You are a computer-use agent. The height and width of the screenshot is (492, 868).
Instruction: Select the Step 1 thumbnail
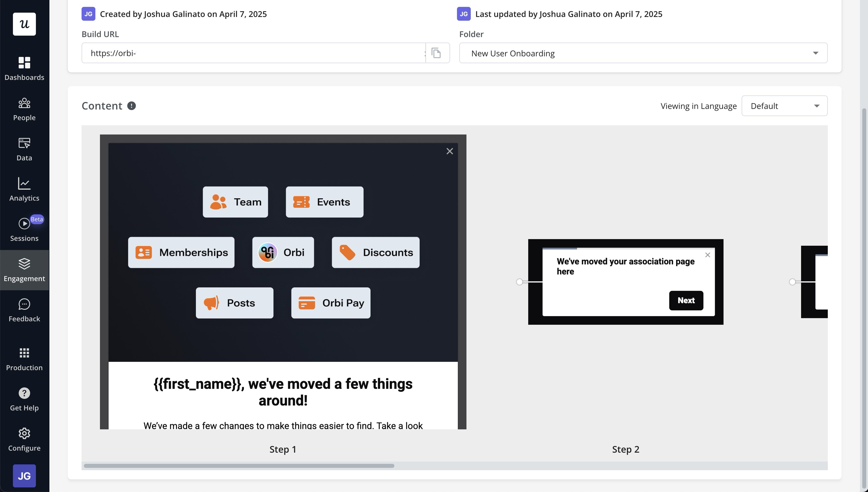[x=283, y=282]
